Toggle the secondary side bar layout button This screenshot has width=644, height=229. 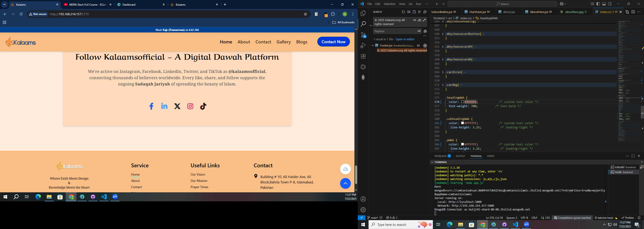[x=610, y=4]
